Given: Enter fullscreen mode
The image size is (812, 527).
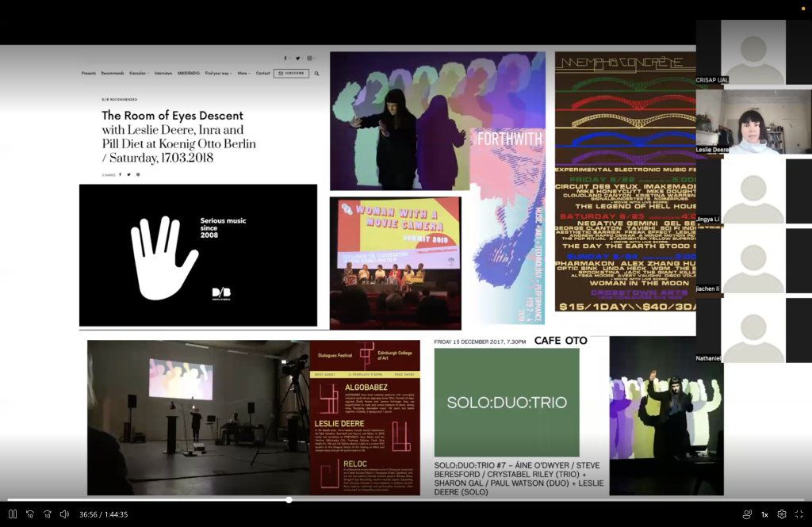Looking at the screenshot, I should click(x=799, y=514).
